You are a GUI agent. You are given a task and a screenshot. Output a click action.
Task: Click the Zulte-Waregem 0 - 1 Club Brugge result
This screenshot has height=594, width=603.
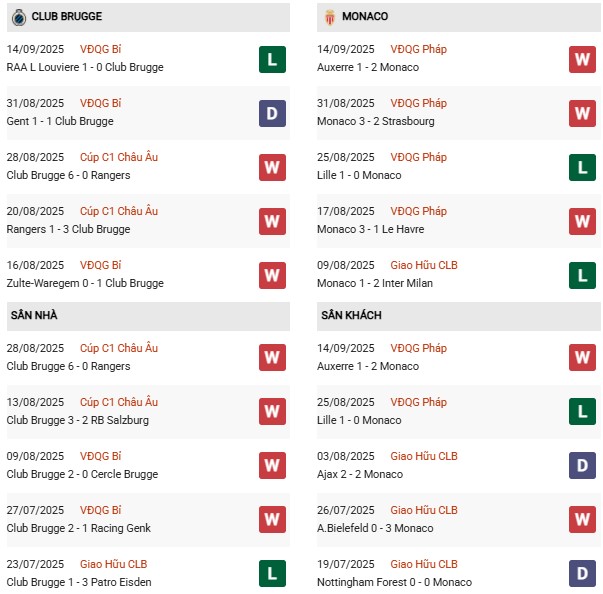pos(85,283)
